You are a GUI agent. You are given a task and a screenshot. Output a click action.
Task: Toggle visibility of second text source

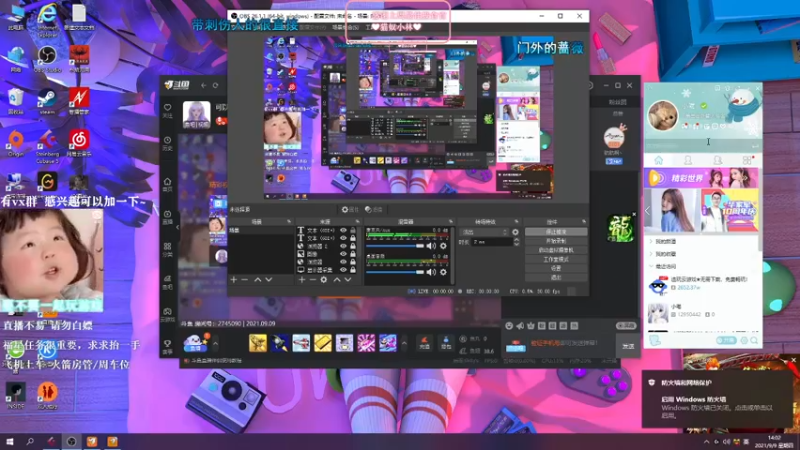343,238
